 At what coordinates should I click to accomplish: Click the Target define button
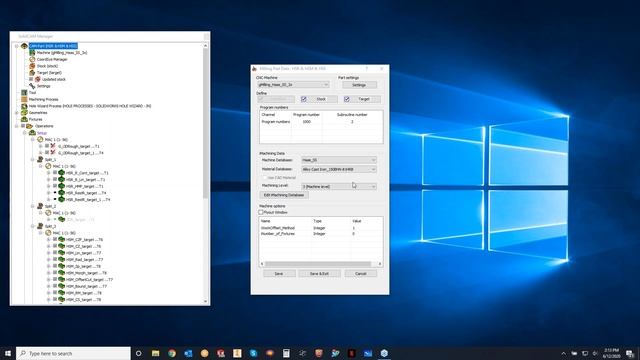[364, 99]
